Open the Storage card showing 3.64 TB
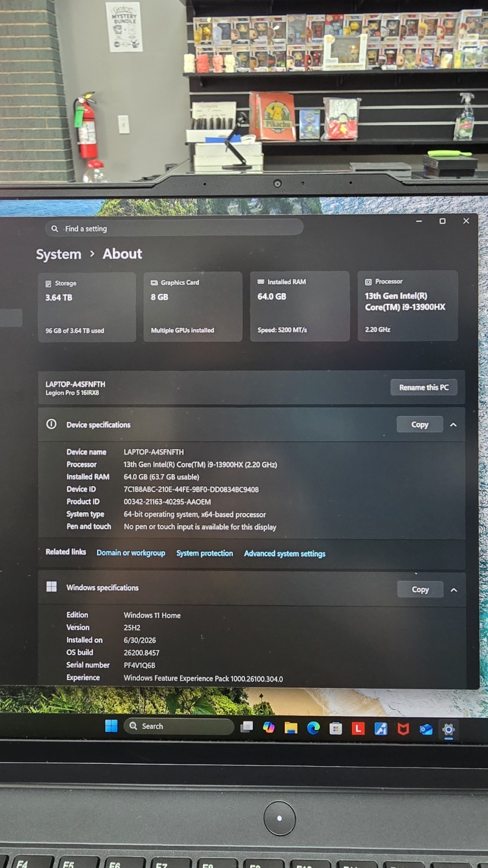This screenshot has height=868, width=488. coord(87,307)
